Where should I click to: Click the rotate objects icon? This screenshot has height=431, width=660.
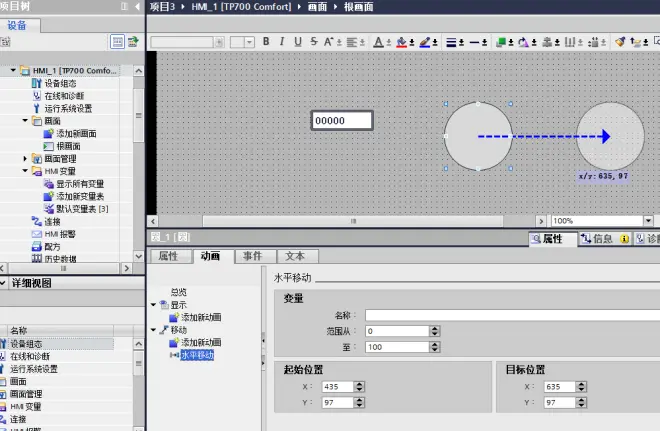coord(524,42)
